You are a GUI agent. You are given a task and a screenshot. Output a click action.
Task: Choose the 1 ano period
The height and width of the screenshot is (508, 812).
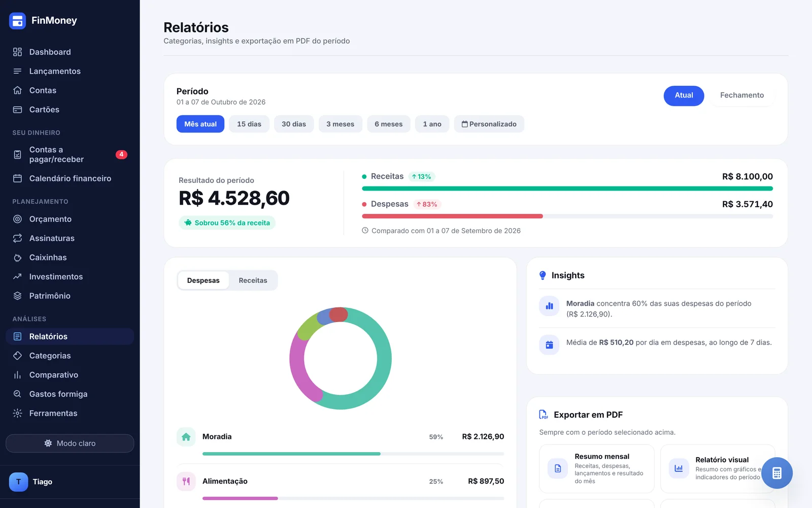click(x=432, y=124)
